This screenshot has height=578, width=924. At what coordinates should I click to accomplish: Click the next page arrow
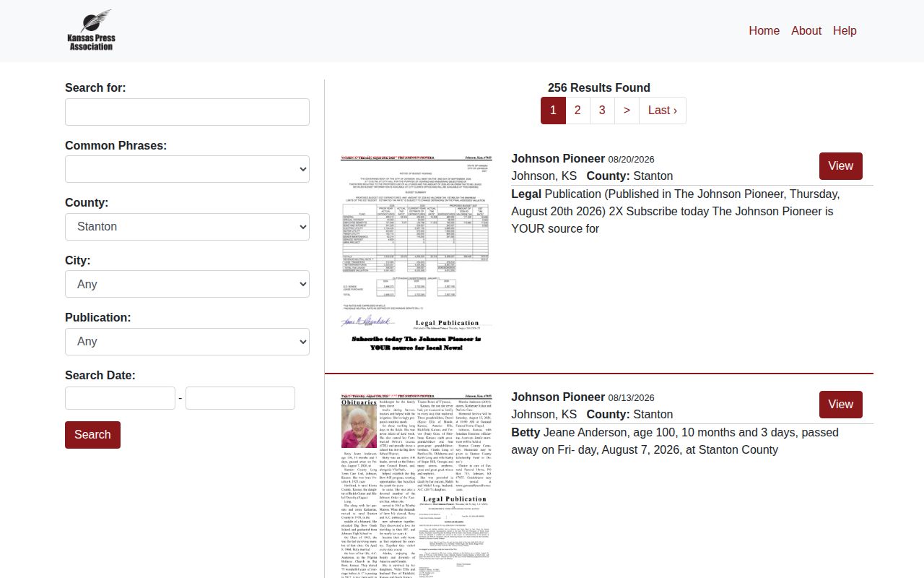[x=627, y=111]
